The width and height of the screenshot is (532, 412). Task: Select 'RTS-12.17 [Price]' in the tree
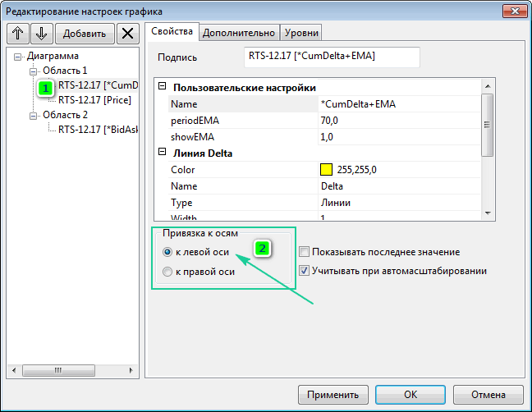[x=94, y=100]
